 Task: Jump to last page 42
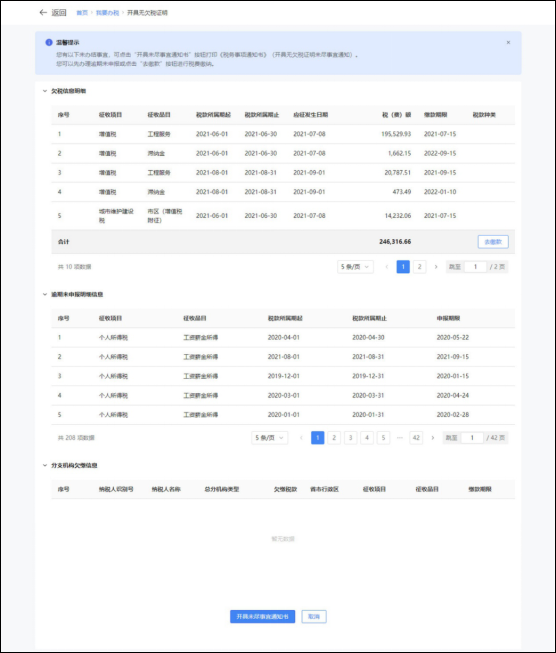point(416,438)
